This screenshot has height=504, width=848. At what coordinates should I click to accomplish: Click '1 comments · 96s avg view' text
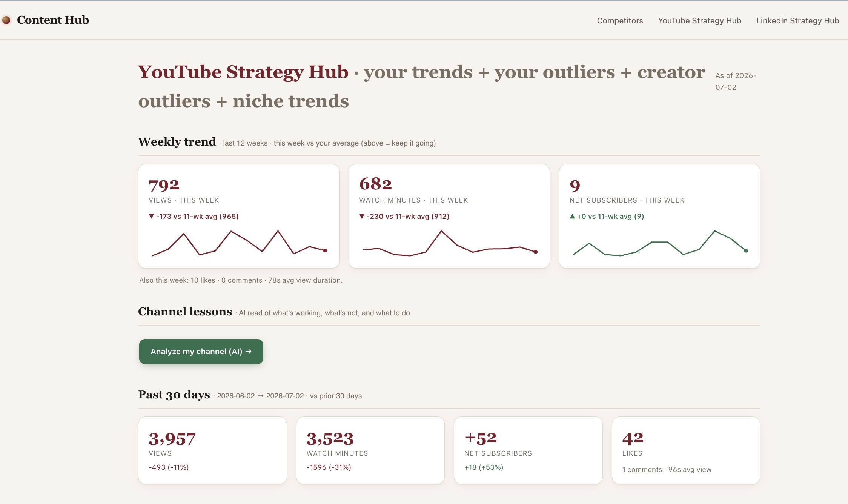(x=667, y=470)
